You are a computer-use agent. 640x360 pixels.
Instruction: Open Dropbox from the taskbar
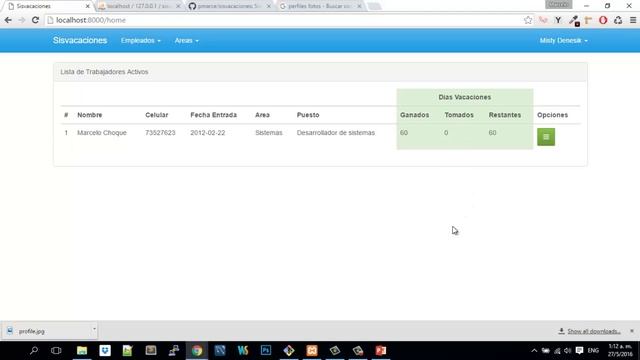coord(105,351)
